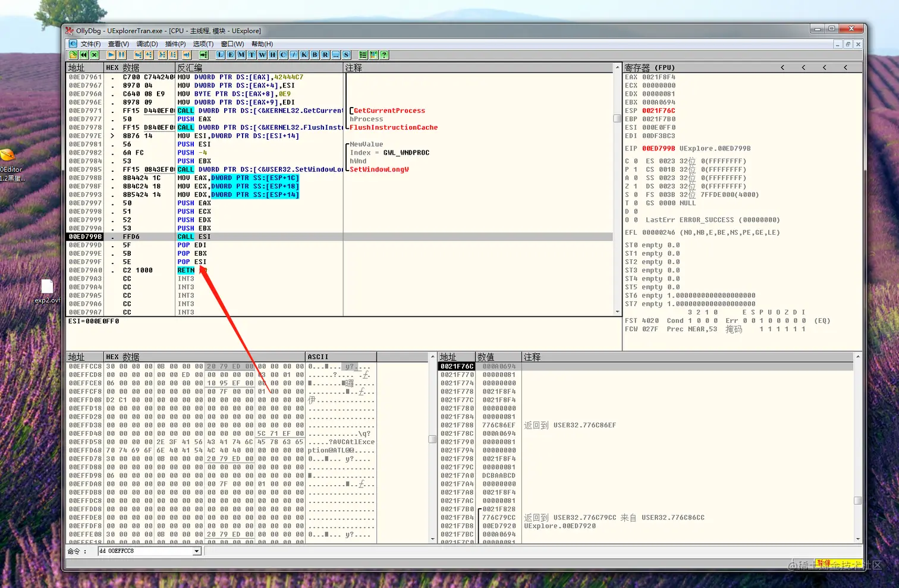Click the Close program X toolbar icon
The image size is (899, 588).
[x=95, y=55]
